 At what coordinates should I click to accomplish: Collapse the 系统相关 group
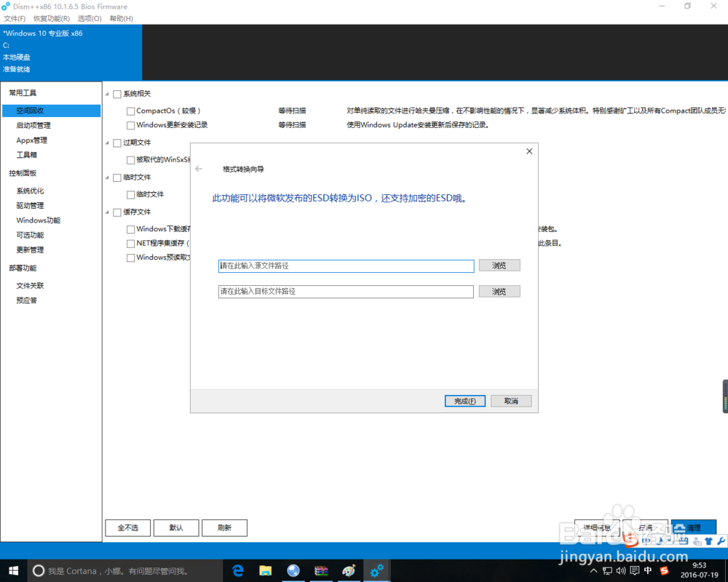coord(107,95)
